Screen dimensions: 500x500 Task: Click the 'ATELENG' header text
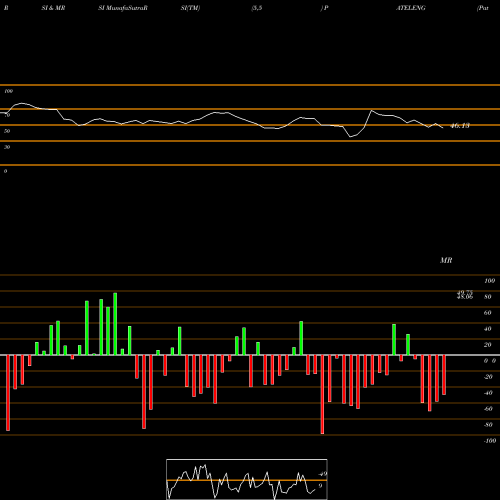point(411,8)
